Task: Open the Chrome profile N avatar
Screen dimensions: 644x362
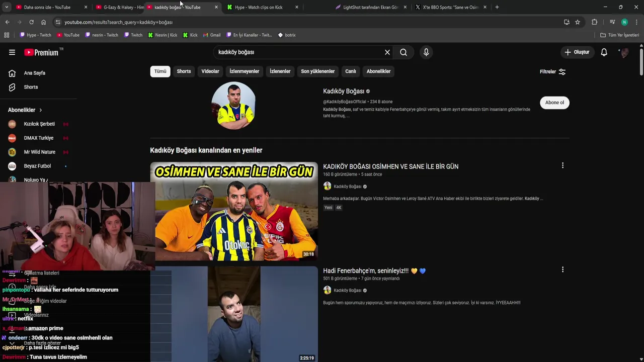Action: (x=624, y=22)
